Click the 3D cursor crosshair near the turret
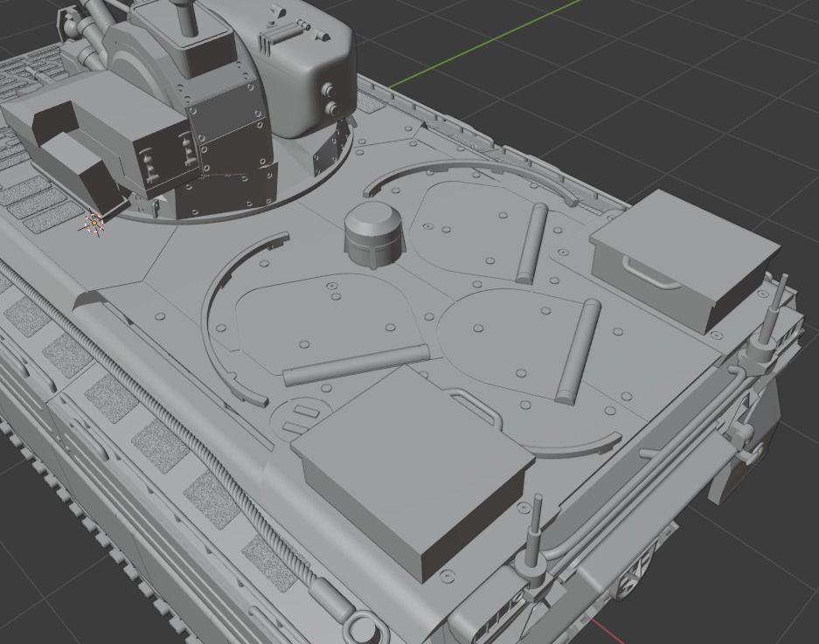This screenshot has width=819, height=644. pos(94,224)
